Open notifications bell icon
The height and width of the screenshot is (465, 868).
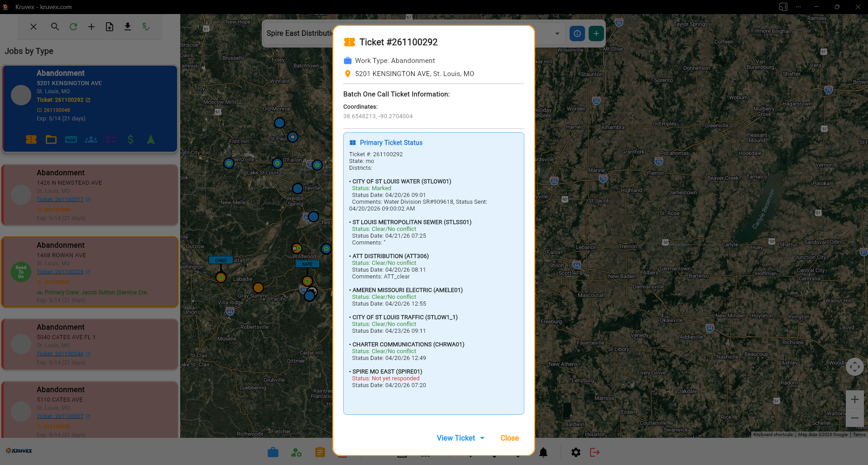click(543, 452)
